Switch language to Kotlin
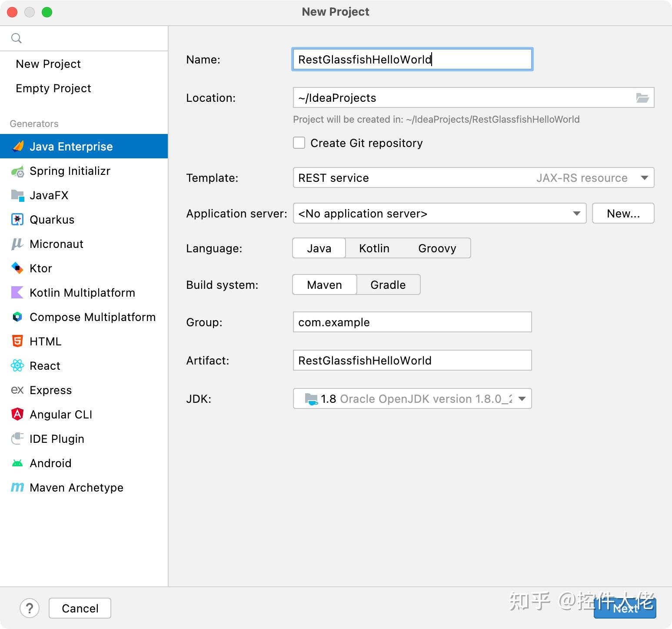 (374, 248)
